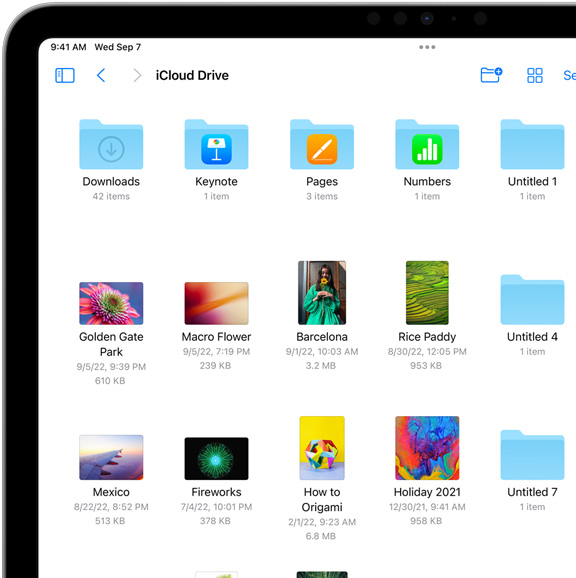
Task: Open the Numbers folder
Action: 427,144
